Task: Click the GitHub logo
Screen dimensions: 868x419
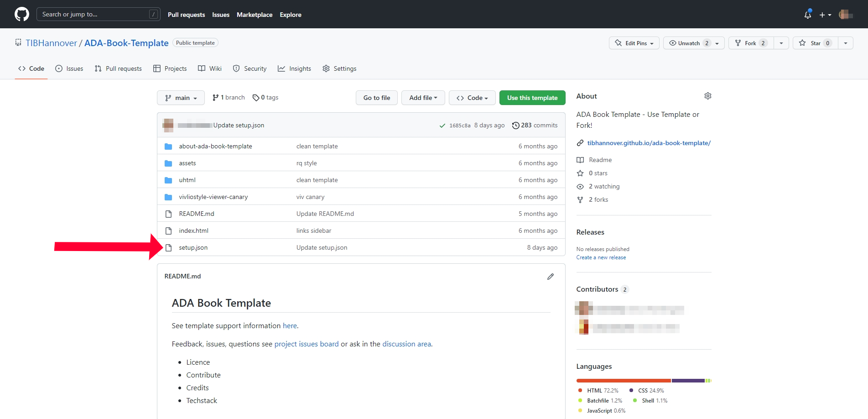Action: pos(21,14)
